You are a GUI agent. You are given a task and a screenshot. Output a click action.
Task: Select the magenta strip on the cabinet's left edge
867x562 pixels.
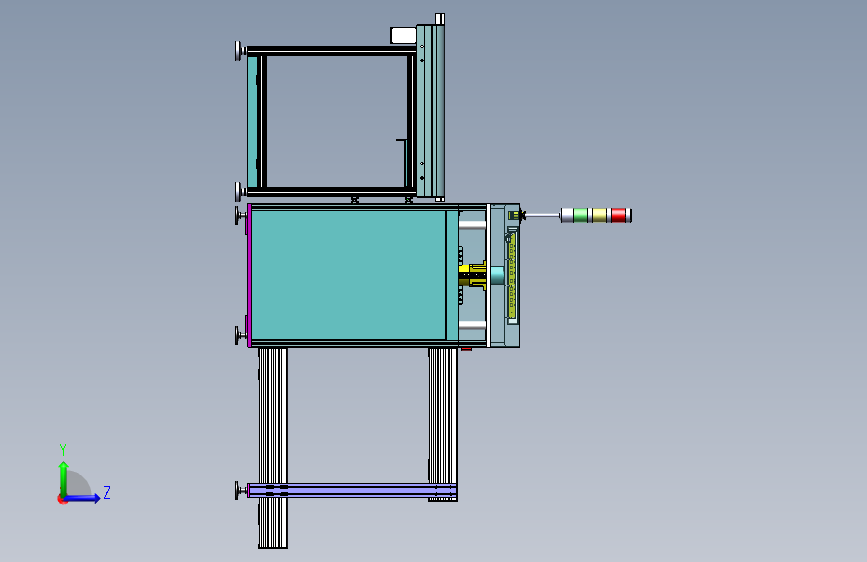coord(249,275)
